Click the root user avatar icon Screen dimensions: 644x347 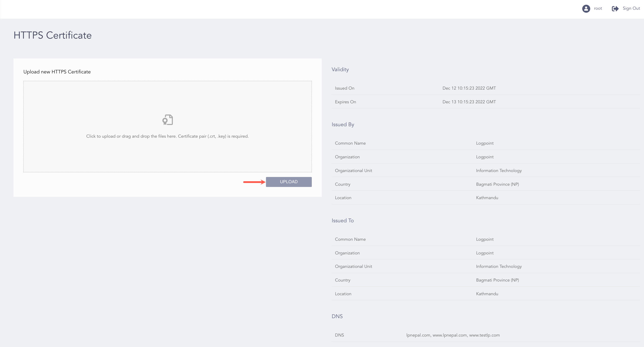pyautogui.click(x=586, y=8)
